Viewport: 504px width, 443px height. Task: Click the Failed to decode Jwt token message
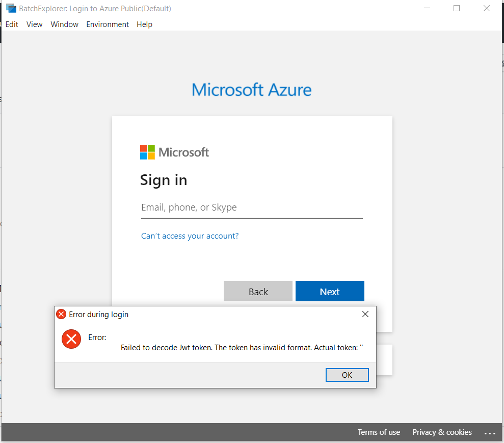click(x=242, y=348)
